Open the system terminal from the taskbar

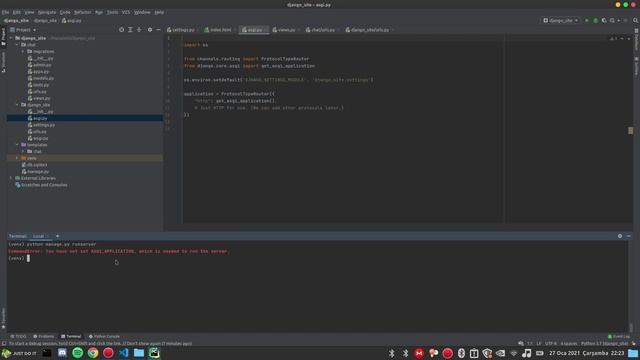click(47, 353)
